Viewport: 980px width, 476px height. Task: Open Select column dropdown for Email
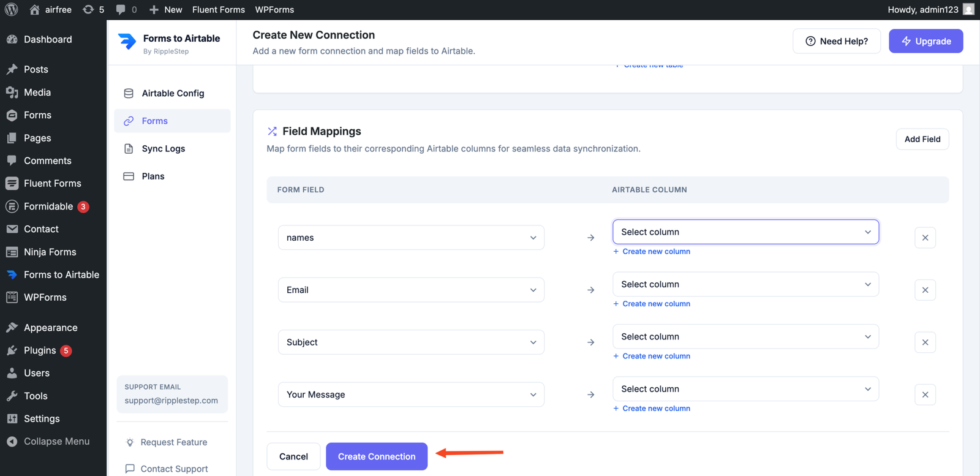(x=746, y=284)
